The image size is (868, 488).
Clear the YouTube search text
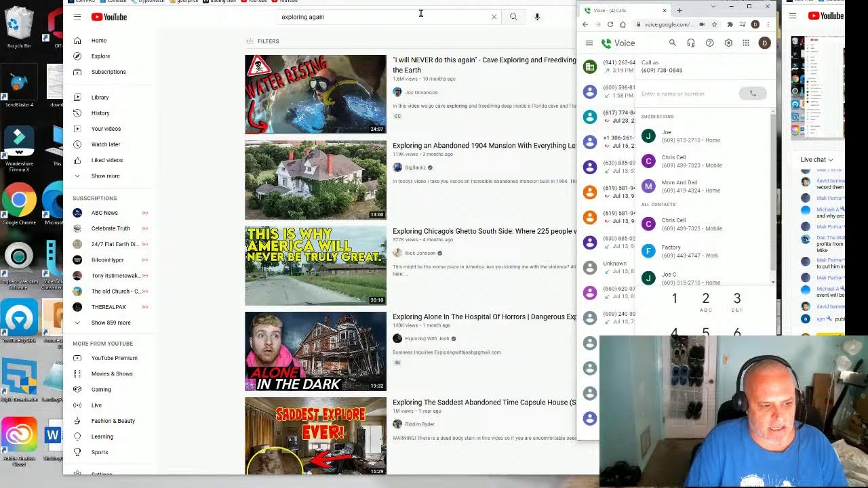pos(494,17)
